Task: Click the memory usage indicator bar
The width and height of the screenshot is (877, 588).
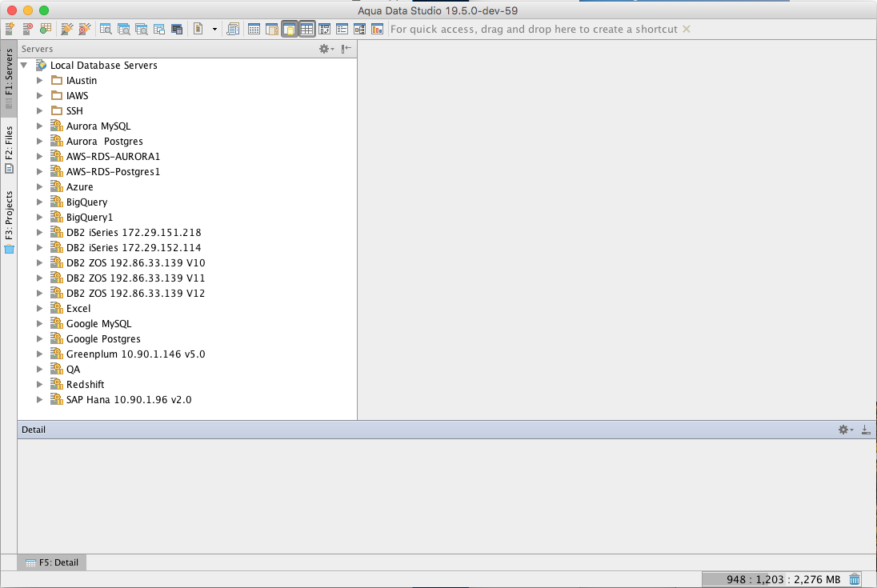Action: (x=774, y=580)
